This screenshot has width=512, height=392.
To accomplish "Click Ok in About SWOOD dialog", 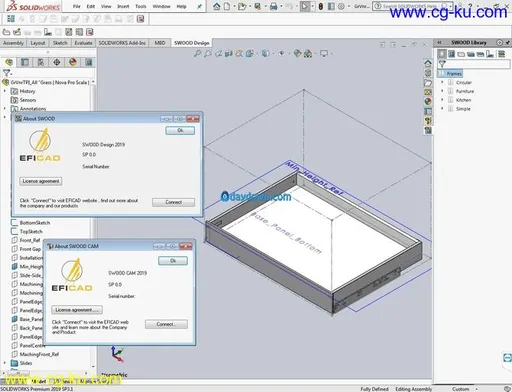I will pyautogui.click(x=180, y=130).
